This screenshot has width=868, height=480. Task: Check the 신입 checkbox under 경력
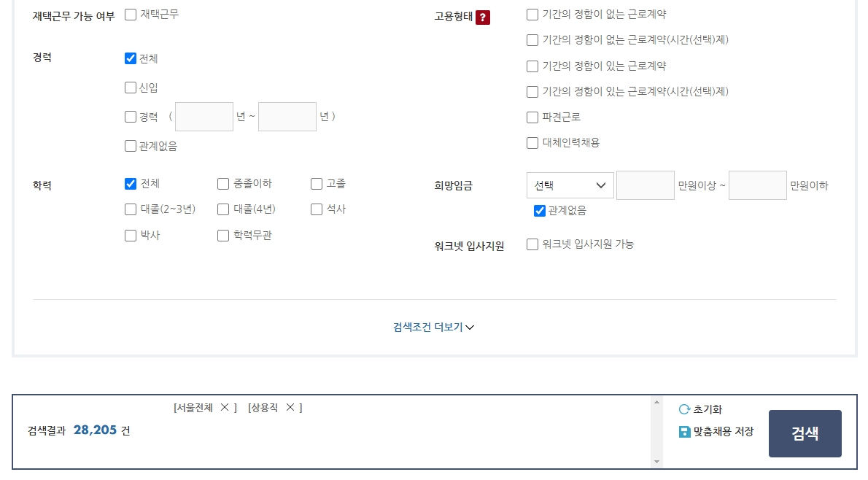tap(131, 87)
